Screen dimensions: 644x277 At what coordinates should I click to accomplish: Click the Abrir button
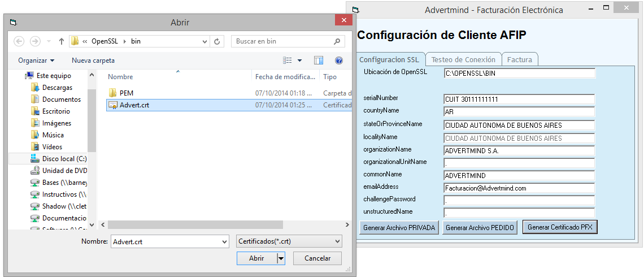[x=256, y=258]
